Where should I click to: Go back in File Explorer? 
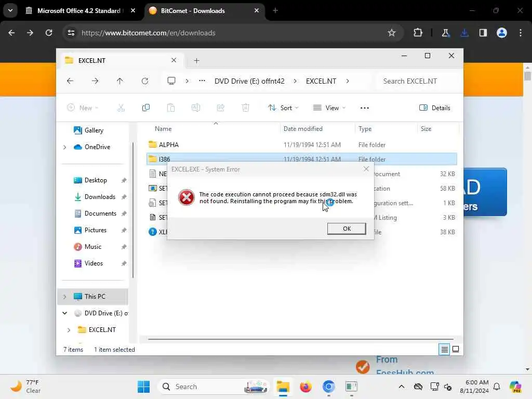pos(70,81)
